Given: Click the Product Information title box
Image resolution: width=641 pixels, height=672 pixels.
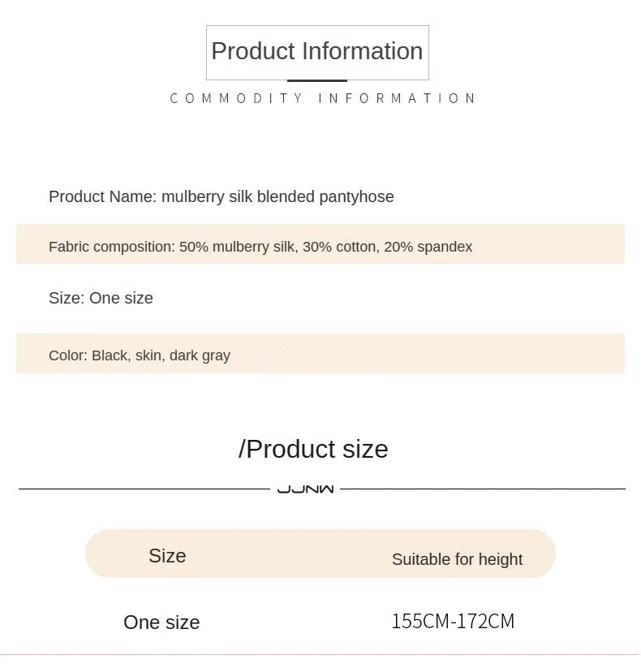Looking at the screenshot, I should (x=317, y=52).
